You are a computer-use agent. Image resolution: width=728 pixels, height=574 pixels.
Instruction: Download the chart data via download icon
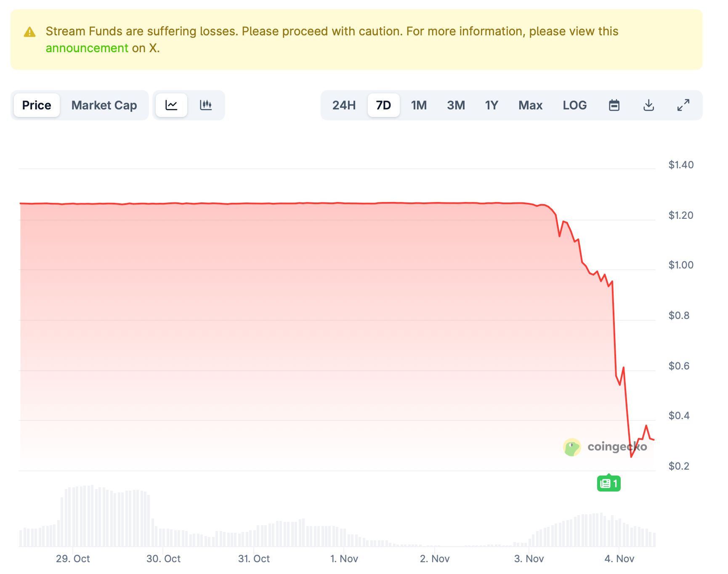click(x=649, y=105)
